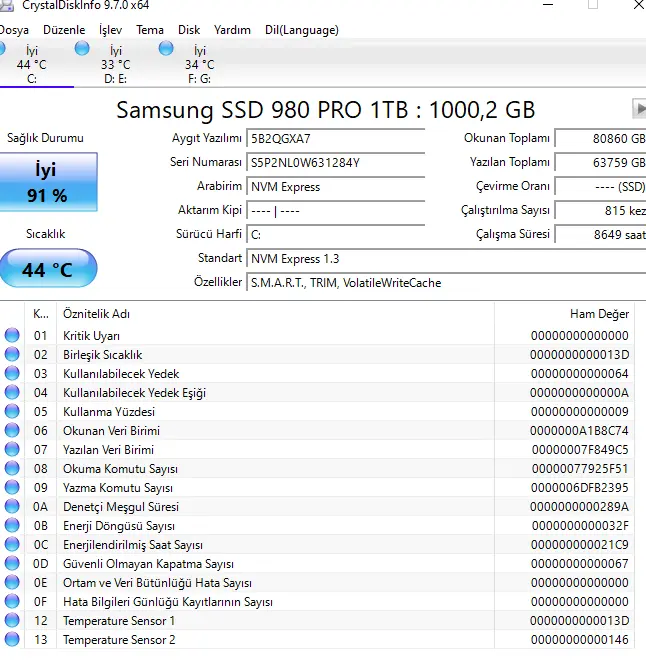Image resolution: width=646 pixels, height=663 pixels.
Task: Click raw value 000000000289A
Action: click(579, 507)
